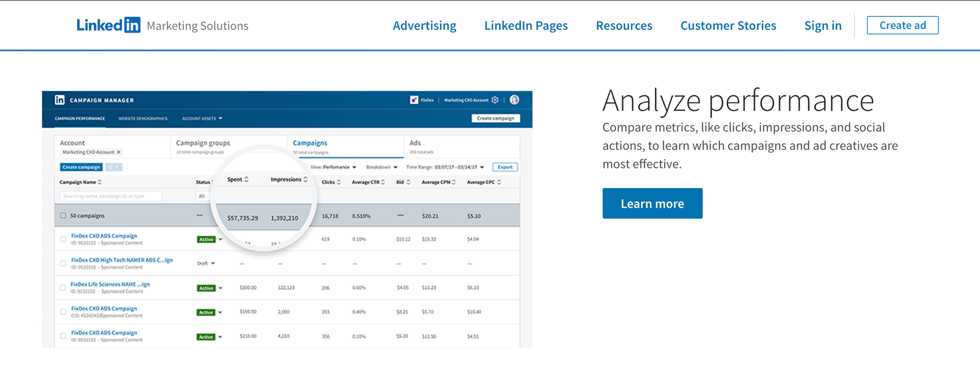Remove the Marketing CXO Account filter chip
The image size is (980, 383).
(x=119, y=152)
